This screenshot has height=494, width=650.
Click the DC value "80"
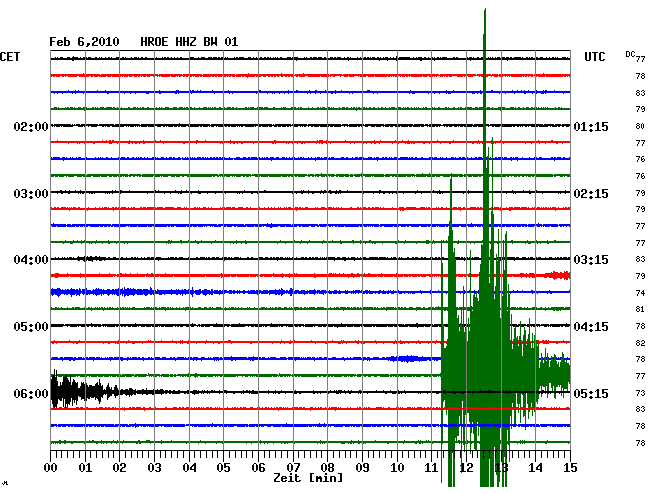pos(640,126)
